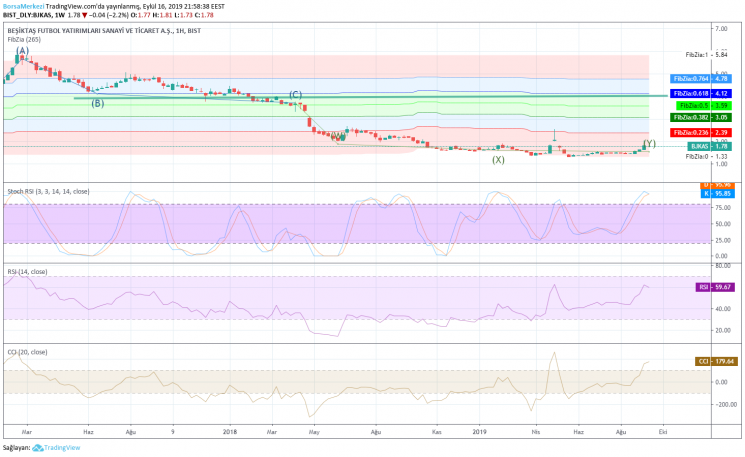Viewport: 745px width, 457px height.
Task: Click the orange D value tag
Action: tap(717, 185)
